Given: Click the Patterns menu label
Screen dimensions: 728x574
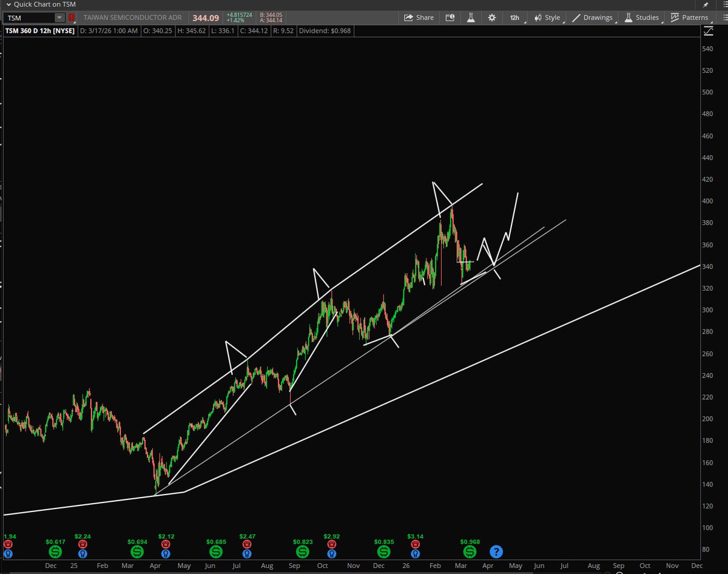Looking at the screenshot, I should (695, 18).
